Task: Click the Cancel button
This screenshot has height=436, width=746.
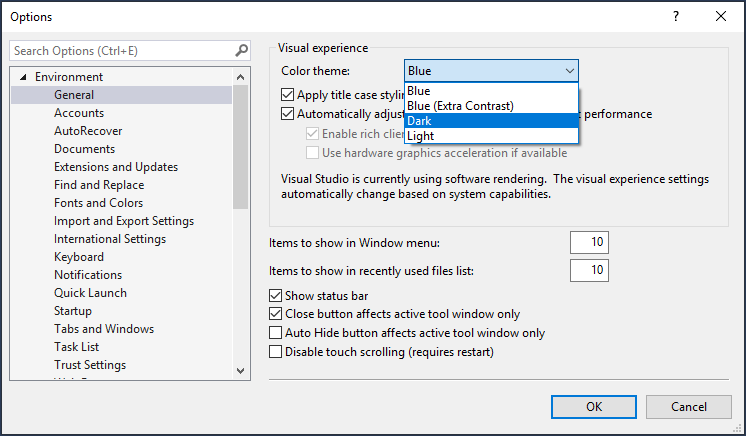Action: pos(688,407)
